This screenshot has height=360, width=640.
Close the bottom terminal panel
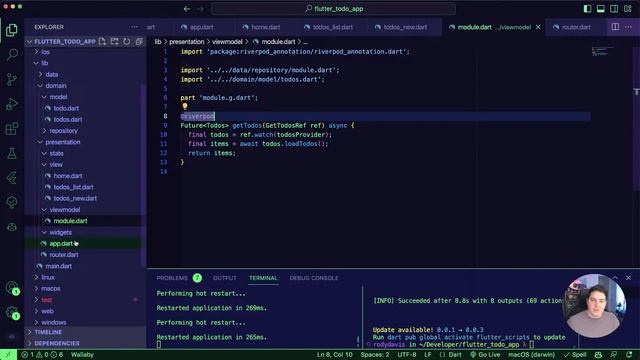point(629,278)
